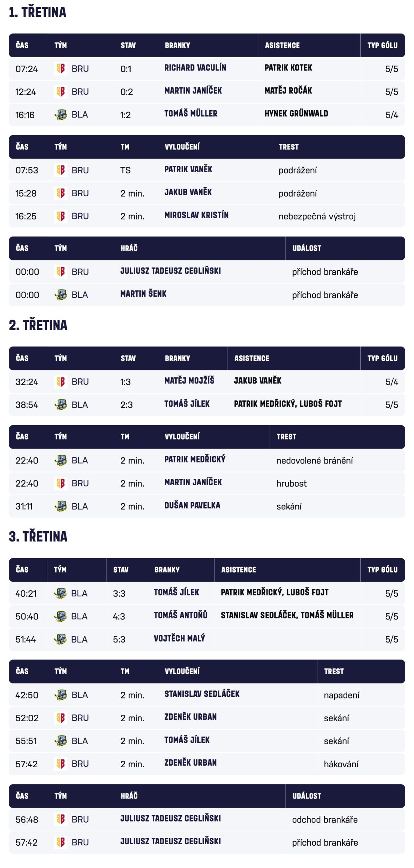Open Matěj Mojžíš scorer link

pos(189,381)
